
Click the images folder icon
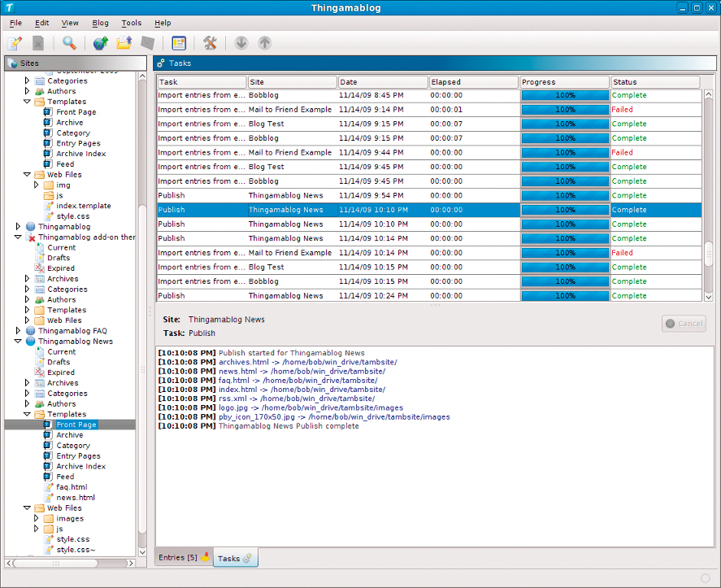tap(49, 519)
